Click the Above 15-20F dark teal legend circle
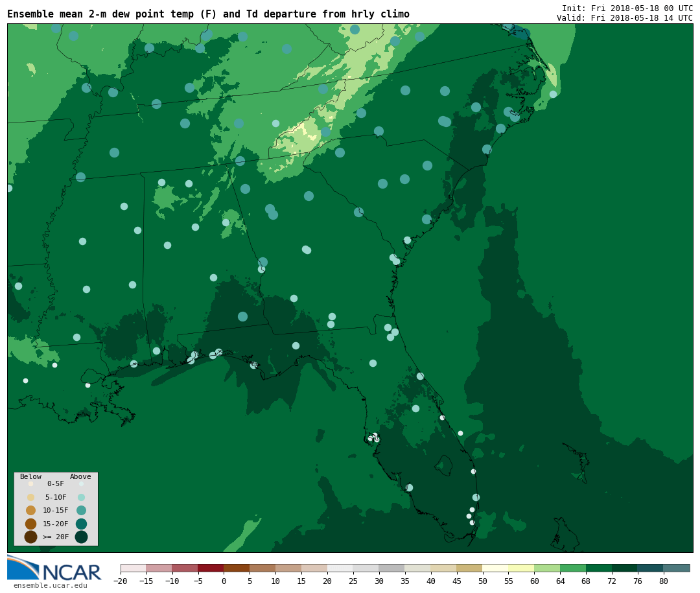Viewport: 700px width, 593px height. 81,524
